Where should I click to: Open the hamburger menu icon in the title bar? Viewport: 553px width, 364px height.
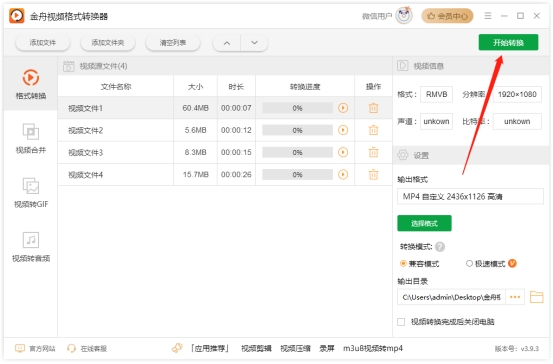[488, 16]
